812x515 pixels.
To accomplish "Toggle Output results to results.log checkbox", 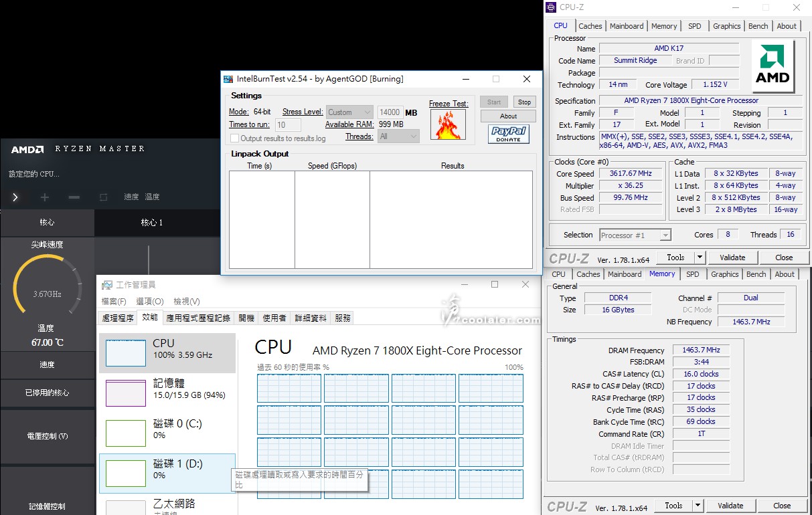I will point(234,138).
